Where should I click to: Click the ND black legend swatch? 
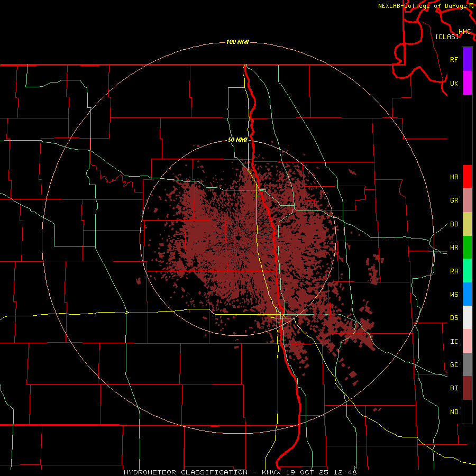click(x=467, y=411)
